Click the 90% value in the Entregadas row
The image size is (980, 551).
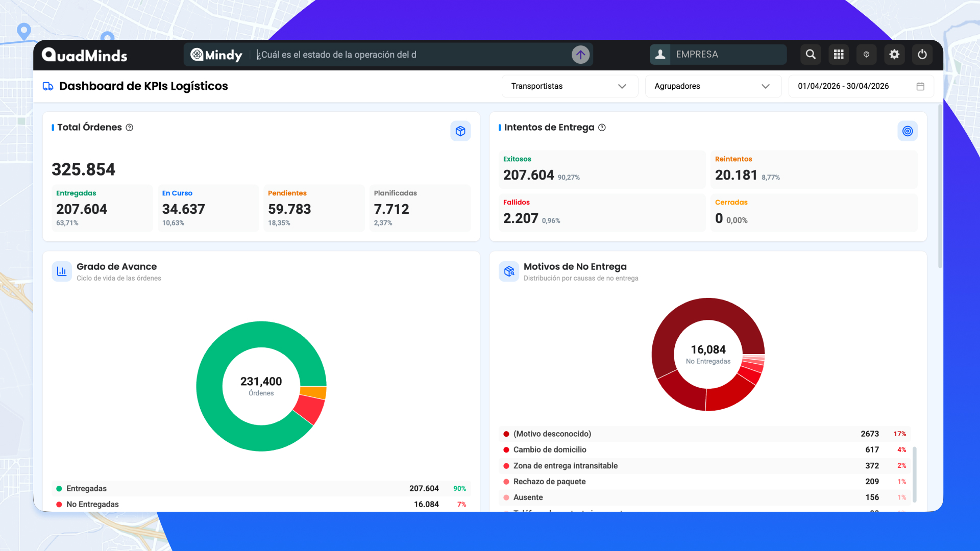point(459,489)
